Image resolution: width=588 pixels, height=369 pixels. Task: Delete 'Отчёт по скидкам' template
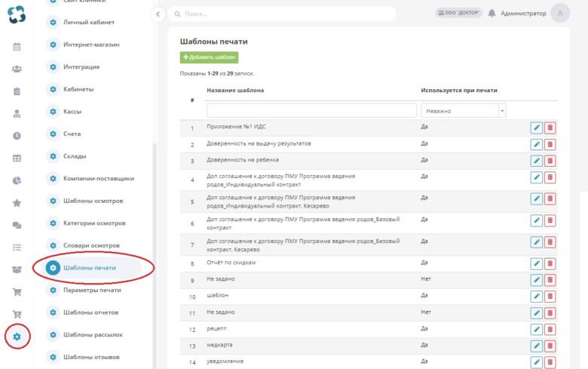(550, 263)
